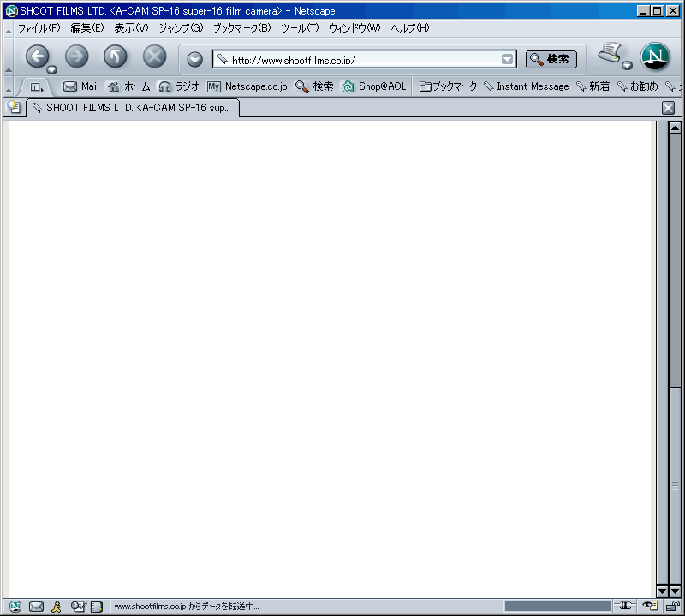Click status text www.shootfilms.co.jp からデータを転送中
This screenshot has width=685, height=616.
point(187,607)
